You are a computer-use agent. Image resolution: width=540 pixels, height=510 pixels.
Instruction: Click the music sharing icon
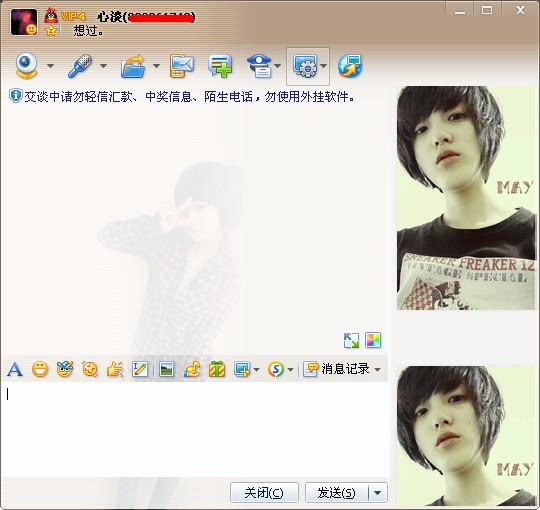point(192,370)
